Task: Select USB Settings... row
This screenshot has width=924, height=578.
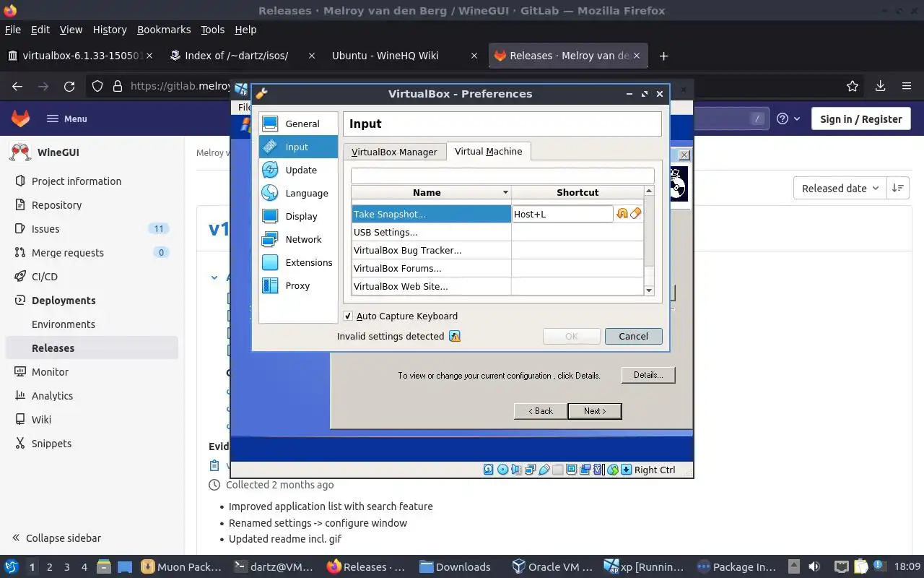Action: click(x=497, y=232)
